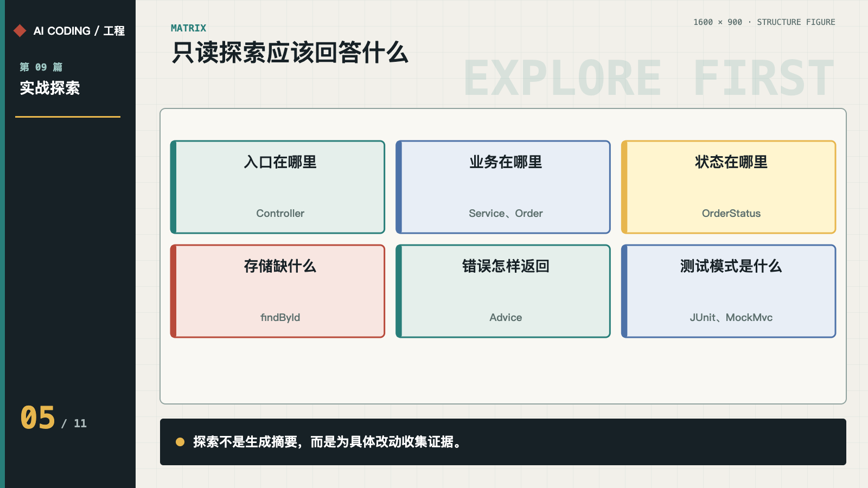Select the 状态在哪里 card heading

(731, 162)
